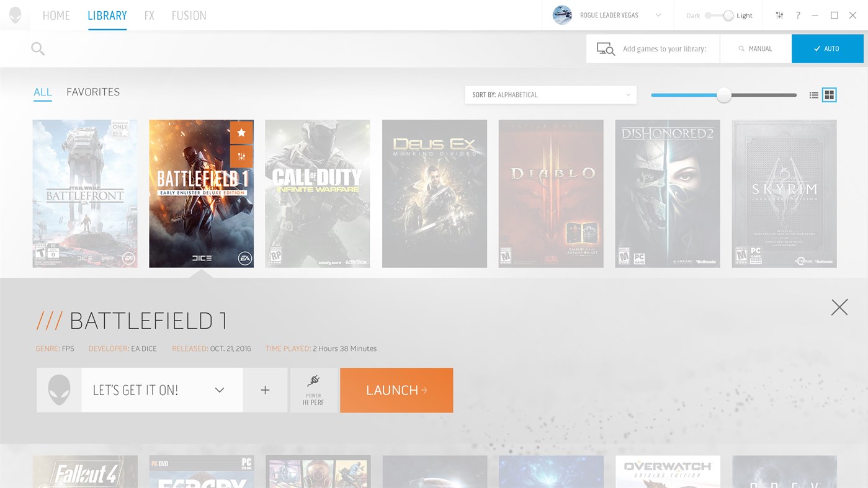Open the FUSION tab
This screenshot has width=868, height=488.
click(189, 16)
